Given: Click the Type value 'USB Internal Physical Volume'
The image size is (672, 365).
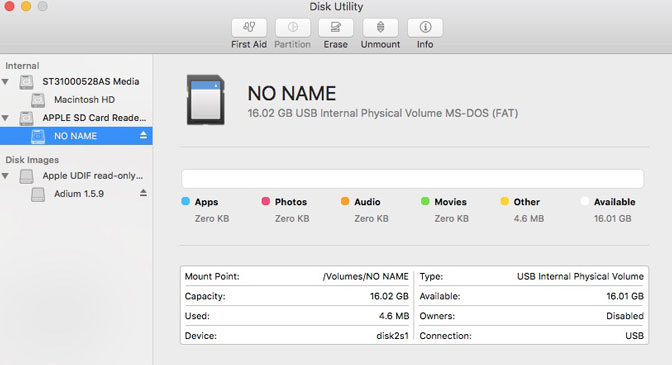Looking at the screenshot, I should coord(580,276).
